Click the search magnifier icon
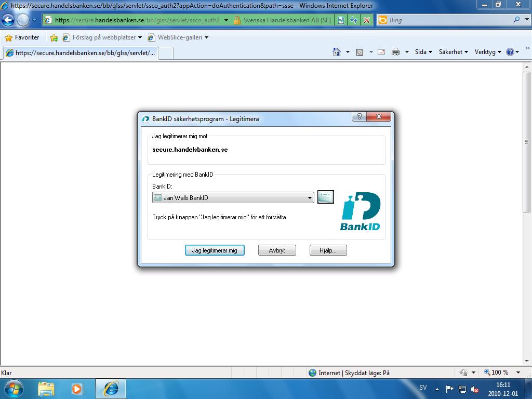Image resolution: width=532 pixels, height=399 pixels. 516,20
